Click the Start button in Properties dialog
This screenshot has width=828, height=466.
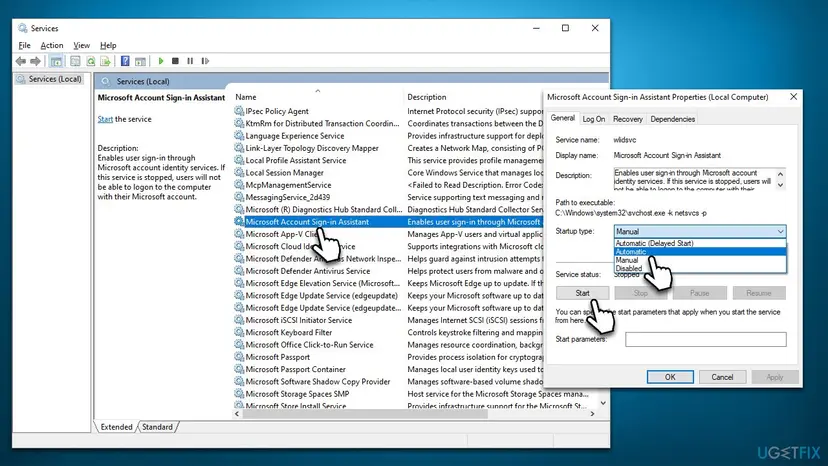[x=582, y=293]
